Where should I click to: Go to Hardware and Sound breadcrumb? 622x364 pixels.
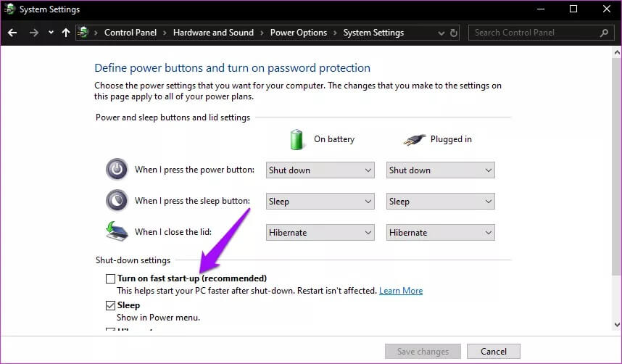(213, 33)
